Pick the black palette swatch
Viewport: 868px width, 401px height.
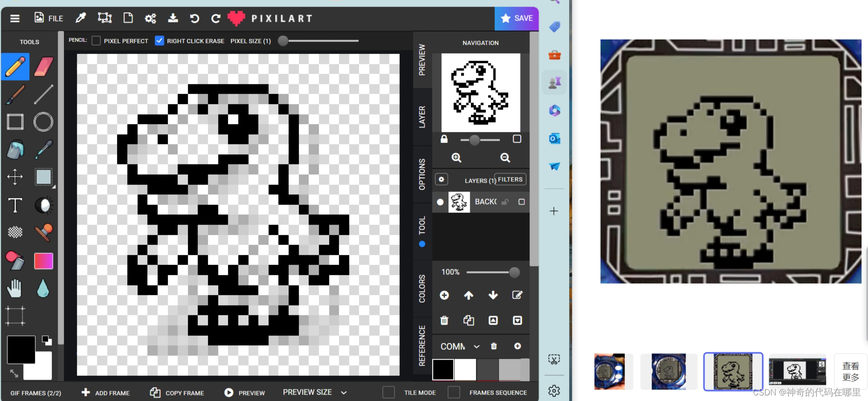443,370
